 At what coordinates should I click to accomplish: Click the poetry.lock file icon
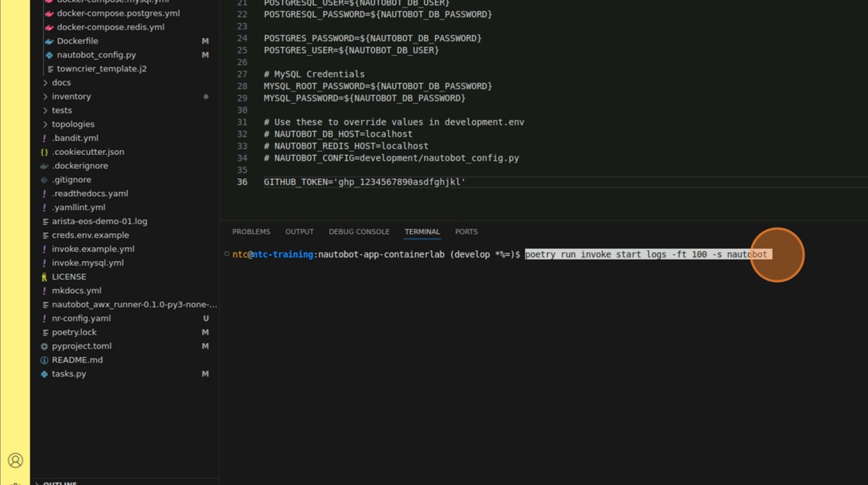pos(46,332)
